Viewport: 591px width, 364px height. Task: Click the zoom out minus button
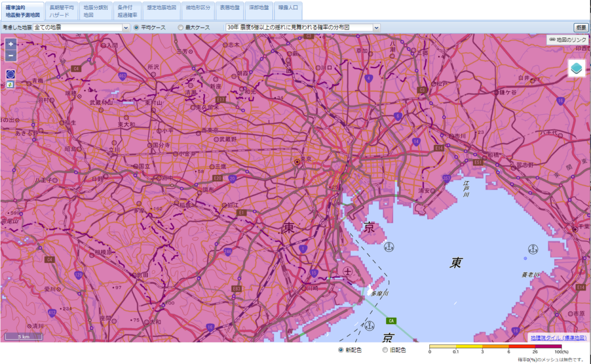tap(10, 55)
